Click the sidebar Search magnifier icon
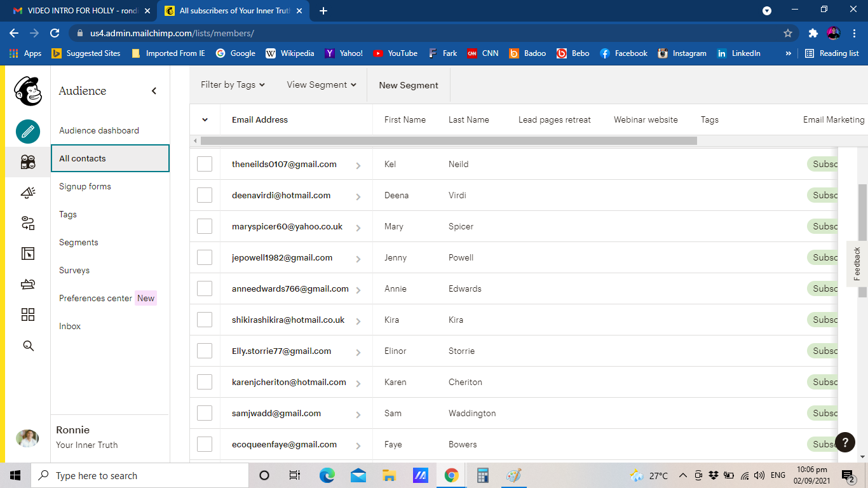The image size is (868, 488). 28,346
